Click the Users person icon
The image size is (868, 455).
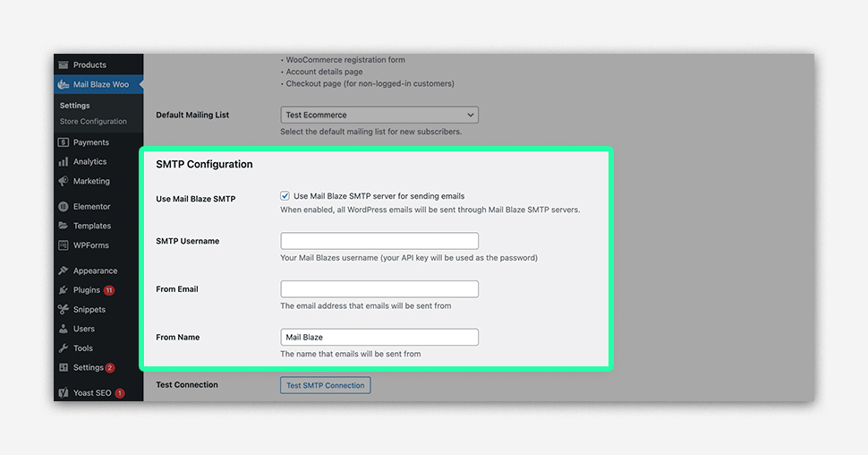click(x=64, y=330)
